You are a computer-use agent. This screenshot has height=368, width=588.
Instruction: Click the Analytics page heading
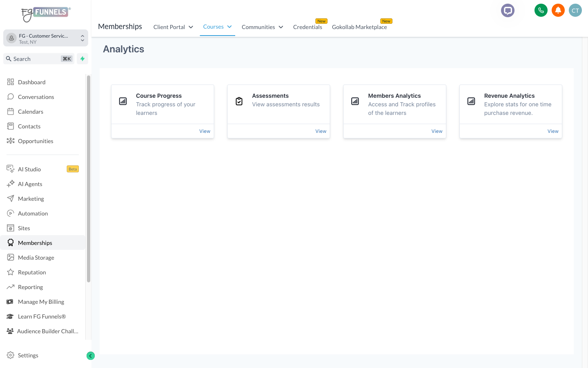tap(123, 49)
